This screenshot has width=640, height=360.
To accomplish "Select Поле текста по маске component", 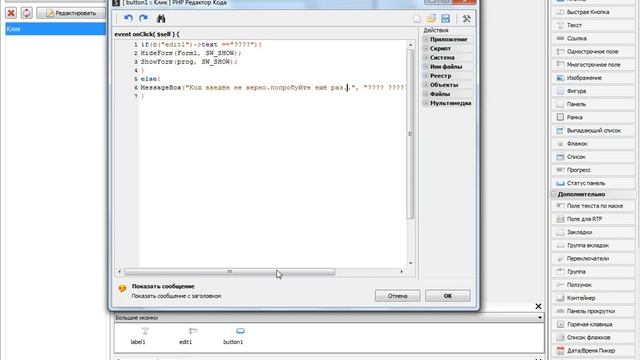I will tap(593, 206).
